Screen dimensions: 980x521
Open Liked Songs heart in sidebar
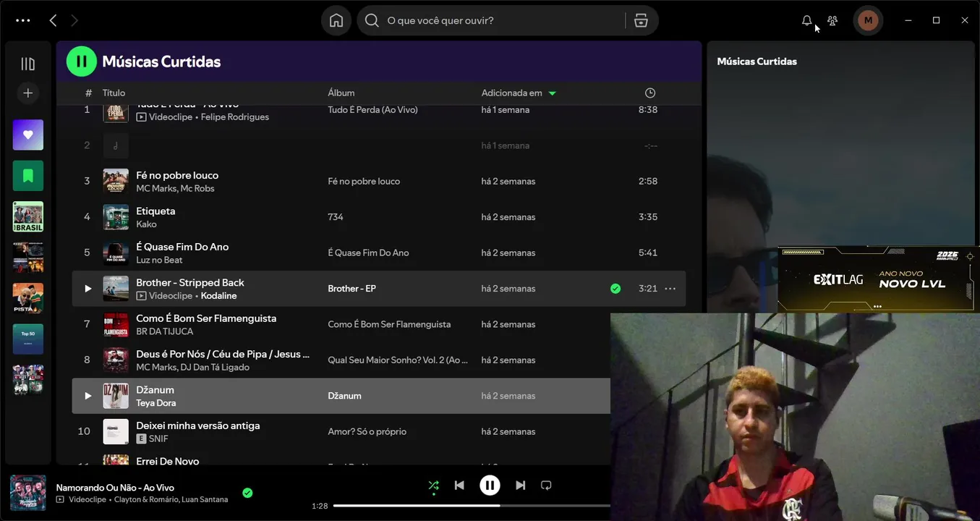pyautogui.click(x=28, y=135)
